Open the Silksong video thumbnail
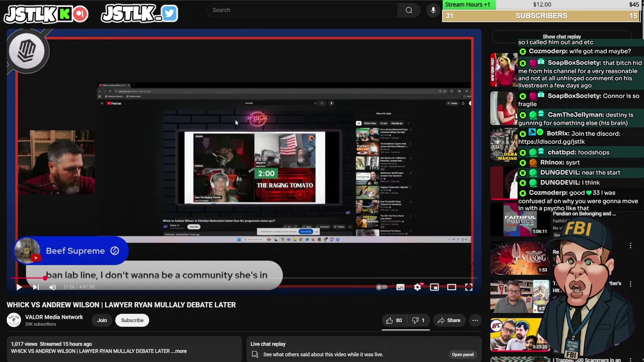 (520, 258)
